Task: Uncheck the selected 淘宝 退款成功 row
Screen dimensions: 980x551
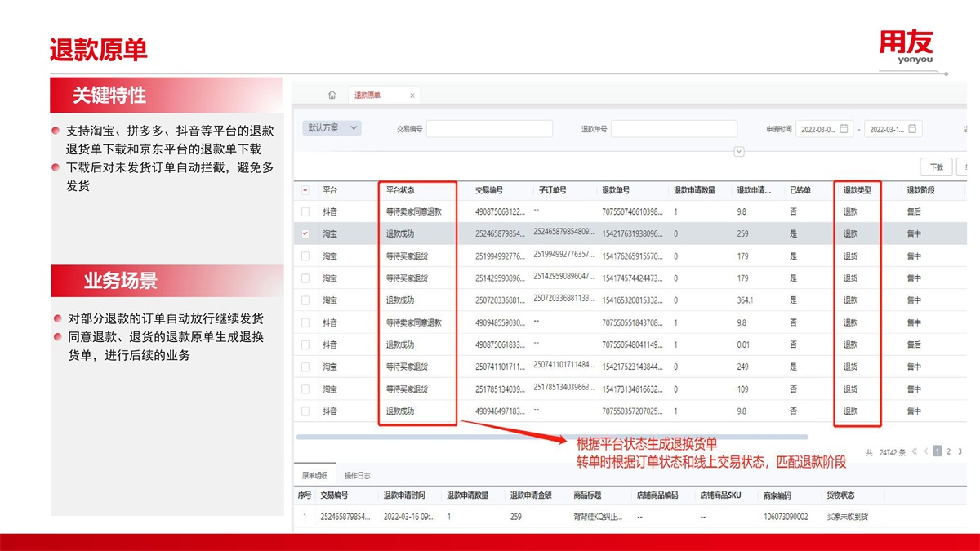Action: (305, 233)
